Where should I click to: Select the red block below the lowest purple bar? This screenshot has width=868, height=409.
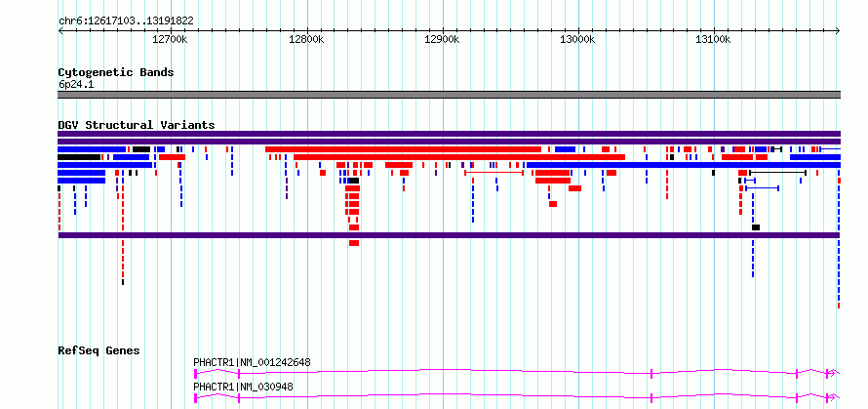pyautogui.click(x=354, y=243)
